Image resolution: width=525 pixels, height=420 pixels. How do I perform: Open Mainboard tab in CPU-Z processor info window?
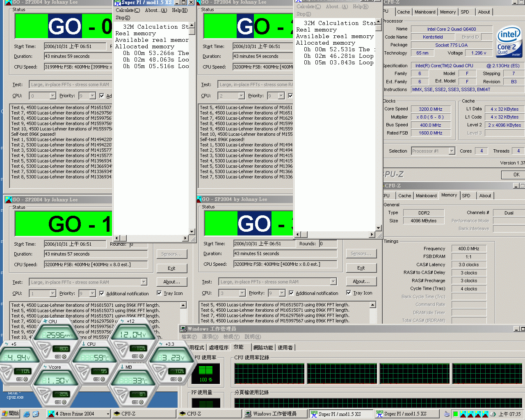click(425, 12)
